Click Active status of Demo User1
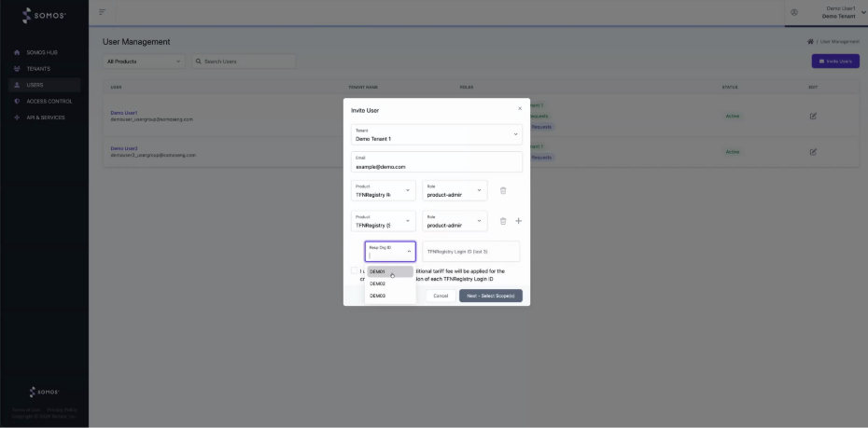868x428 pixels. (x=733, y=117)
